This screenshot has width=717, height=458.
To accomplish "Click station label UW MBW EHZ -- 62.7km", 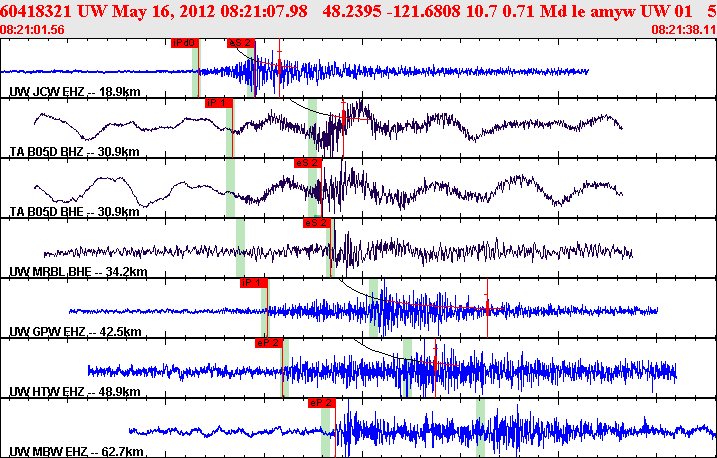I will coord(76,452).
